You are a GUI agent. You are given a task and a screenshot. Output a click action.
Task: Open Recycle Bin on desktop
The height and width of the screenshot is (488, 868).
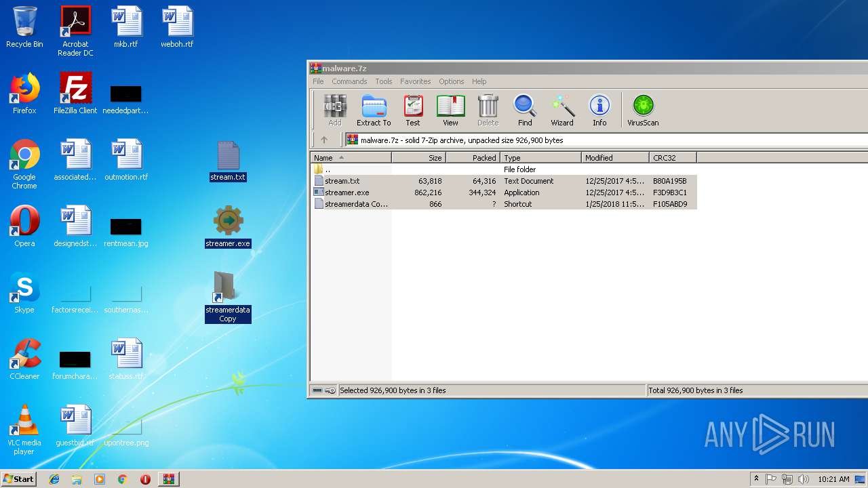(x=24, y=27)
